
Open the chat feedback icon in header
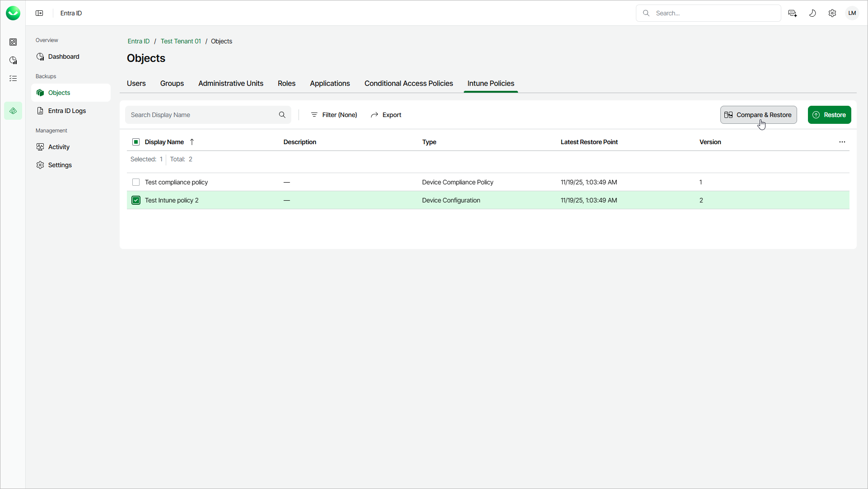[x=793, y=13]
